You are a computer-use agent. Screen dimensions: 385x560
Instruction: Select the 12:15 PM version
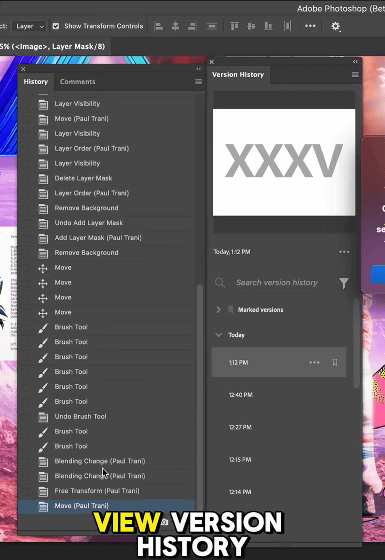pos(279,460)
